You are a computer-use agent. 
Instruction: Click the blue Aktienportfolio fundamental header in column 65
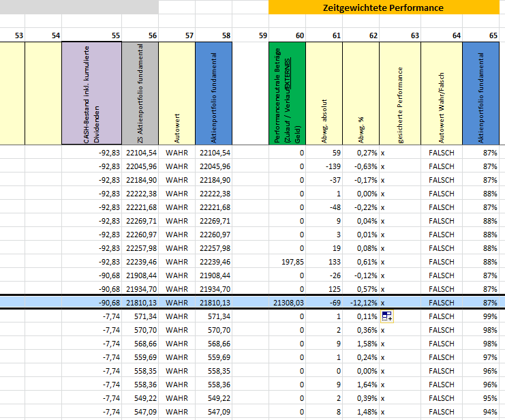pyautogui.click(x=481, y=93)
